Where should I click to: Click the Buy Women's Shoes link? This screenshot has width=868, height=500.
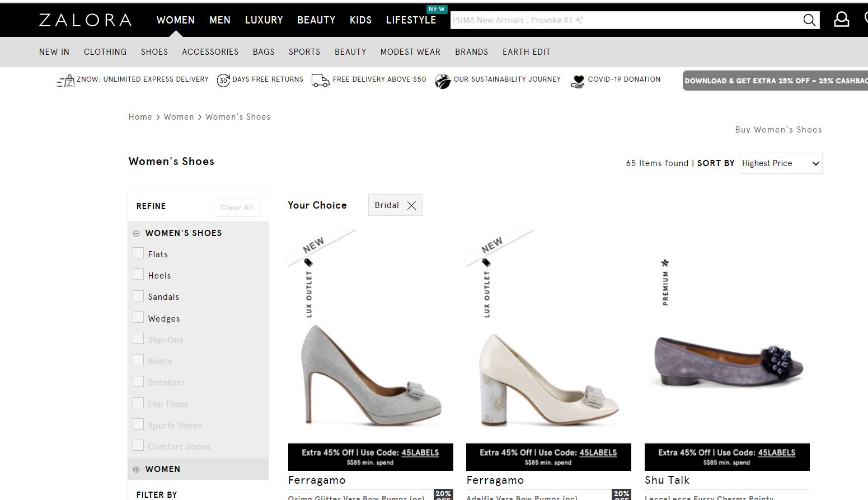[x=778, y=130]
